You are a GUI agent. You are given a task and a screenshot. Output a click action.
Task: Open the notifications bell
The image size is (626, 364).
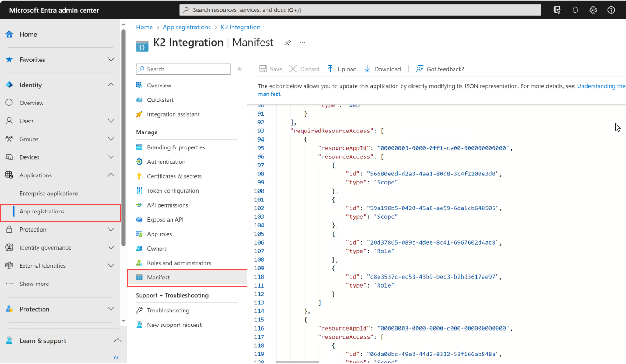click(575, 10)
